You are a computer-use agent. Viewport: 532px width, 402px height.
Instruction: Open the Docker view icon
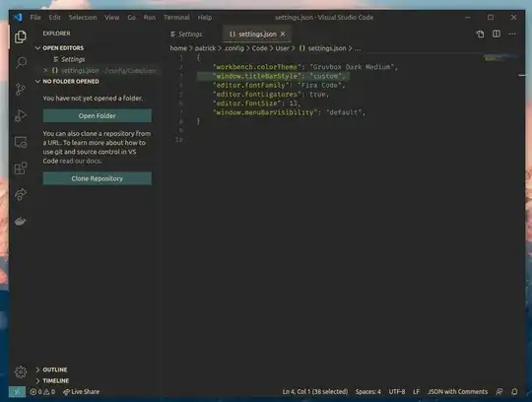[21, 221]
